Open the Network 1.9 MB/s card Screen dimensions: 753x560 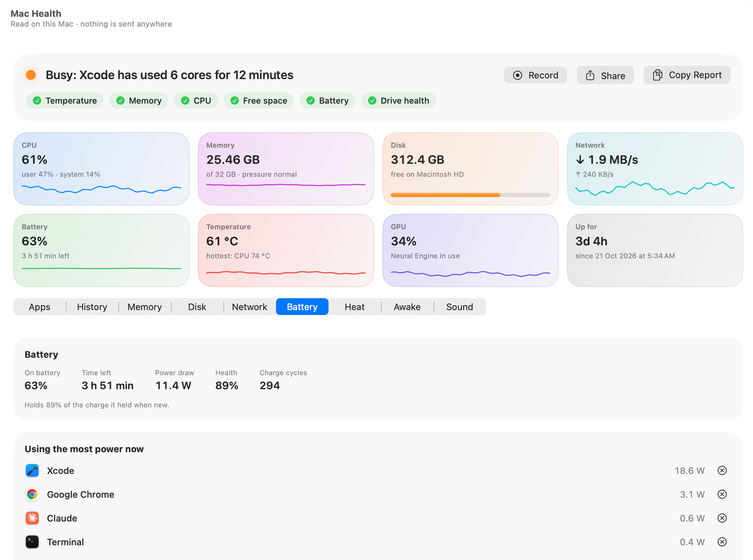(655, 169)
